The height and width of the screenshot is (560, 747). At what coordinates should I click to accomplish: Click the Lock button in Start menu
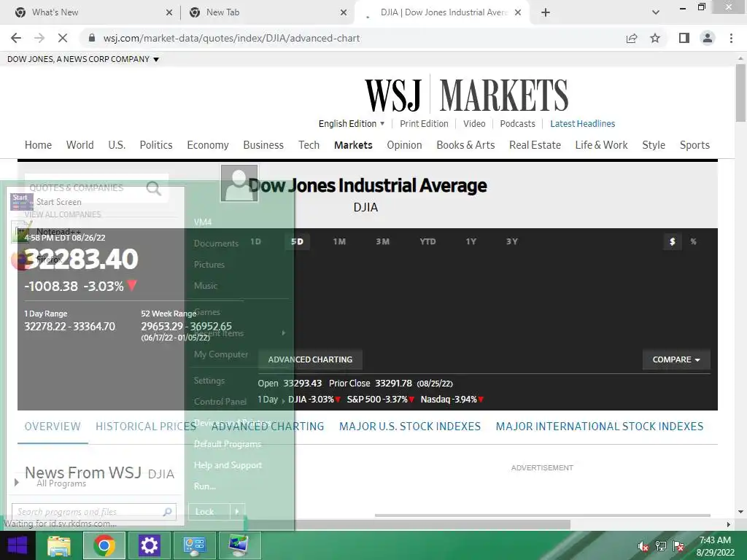click(209, 512)
